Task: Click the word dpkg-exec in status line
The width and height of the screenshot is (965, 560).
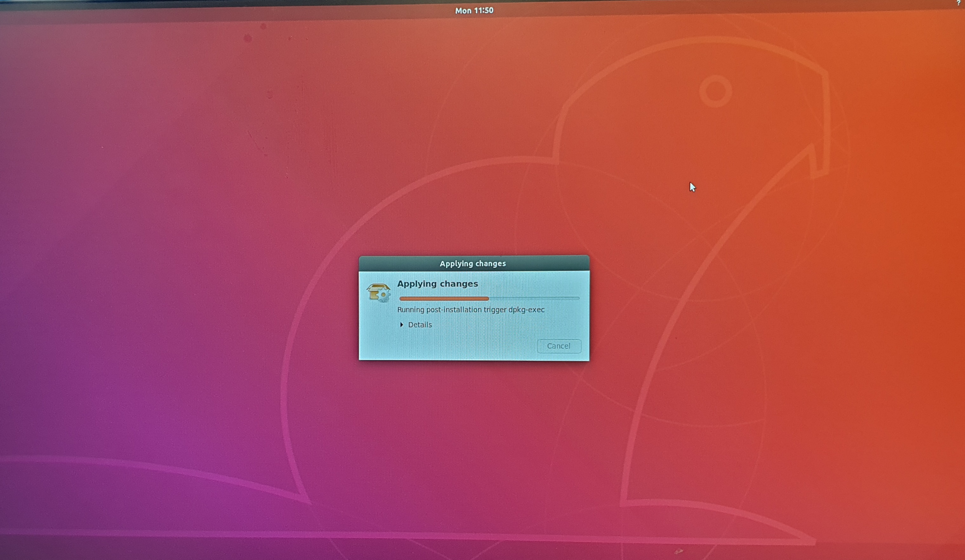Action: click(526, 310)
